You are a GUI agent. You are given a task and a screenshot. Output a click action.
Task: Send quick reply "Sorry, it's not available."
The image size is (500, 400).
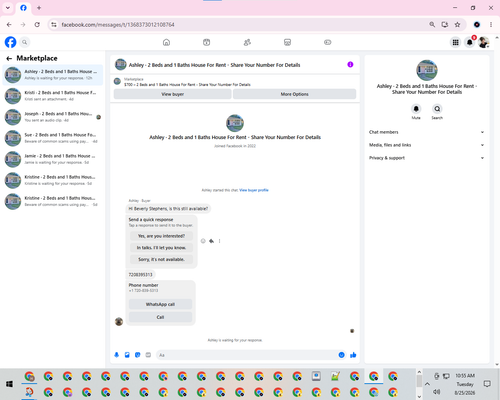pyautogui.click(x=161, y=259)
